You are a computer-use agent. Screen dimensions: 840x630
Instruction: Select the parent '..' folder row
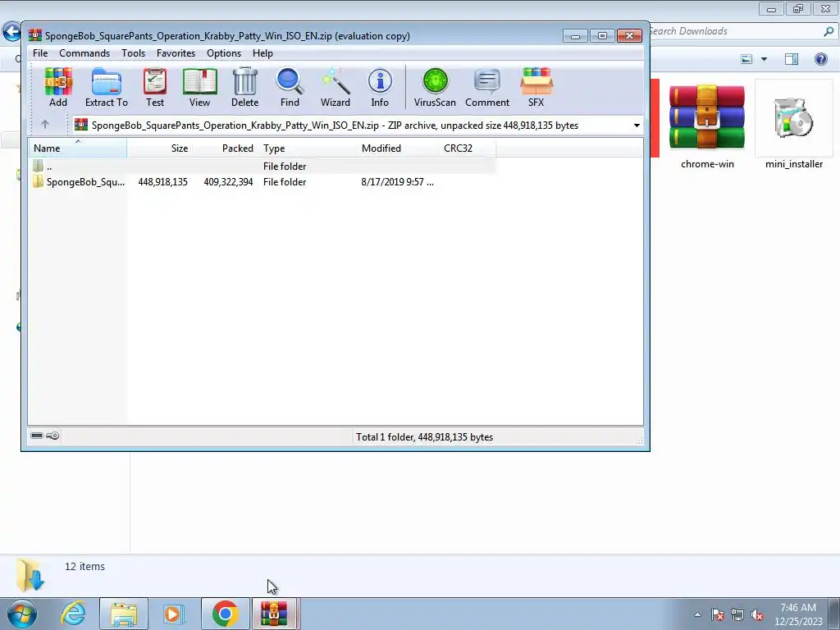262,166
